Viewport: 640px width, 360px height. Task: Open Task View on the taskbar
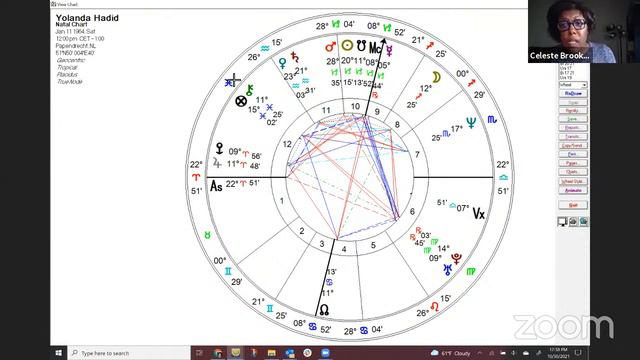coord(199,353)
